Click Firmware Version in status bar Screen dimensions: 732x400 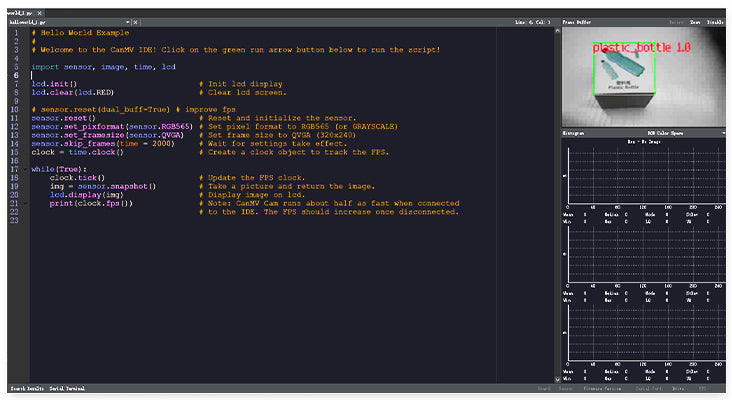[600, 387]
